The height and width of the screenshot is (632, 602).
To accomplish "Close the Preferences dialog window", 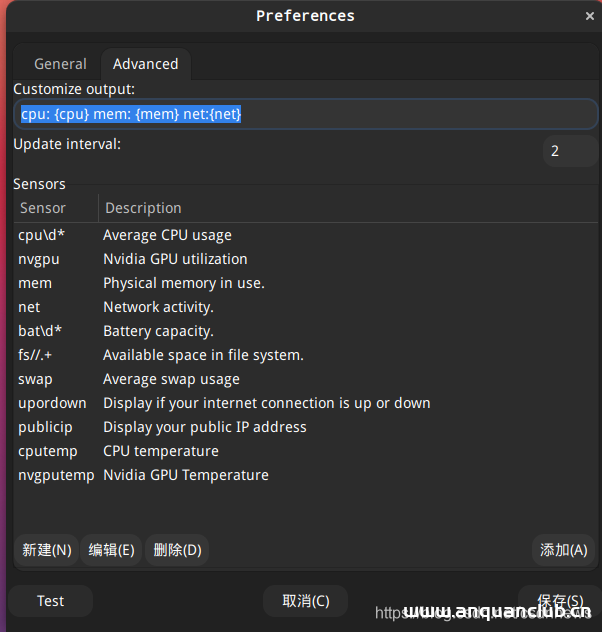I will coord(589,16).
